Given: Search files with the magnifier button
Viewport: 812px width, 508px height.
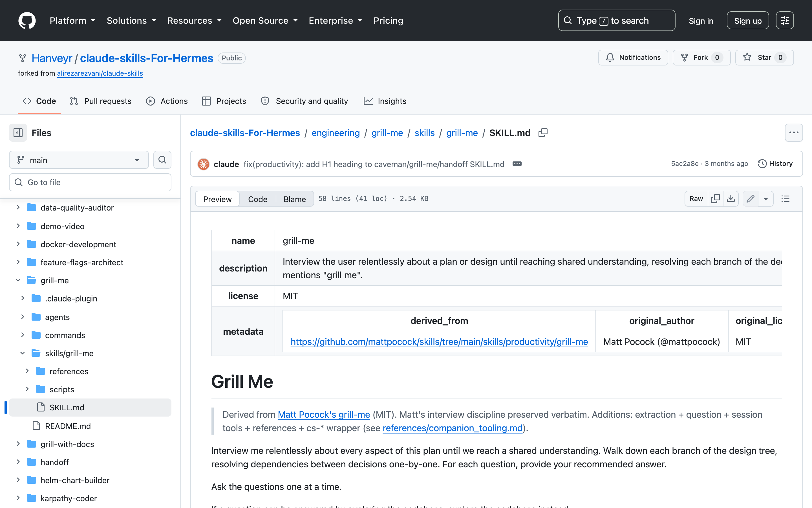Looking at the screenshot, I should coord(162,160).
